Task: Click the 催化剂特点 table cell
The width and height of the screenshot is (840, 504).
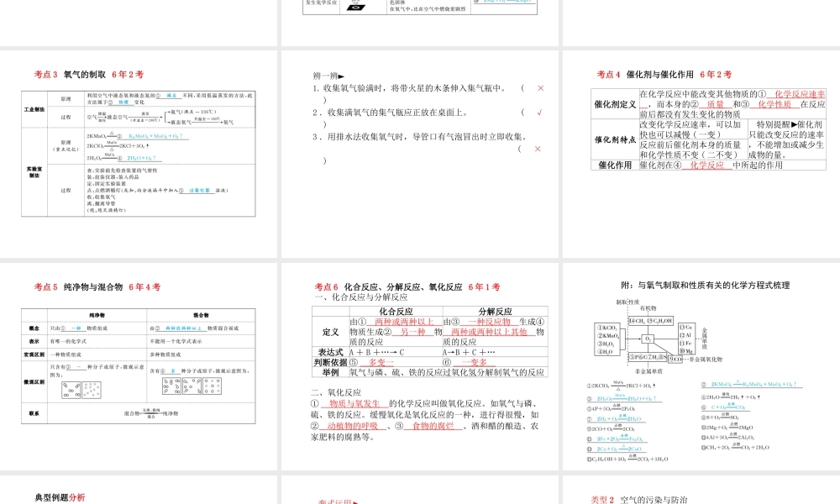Action: pyautogui.click(x=615, y=139)
